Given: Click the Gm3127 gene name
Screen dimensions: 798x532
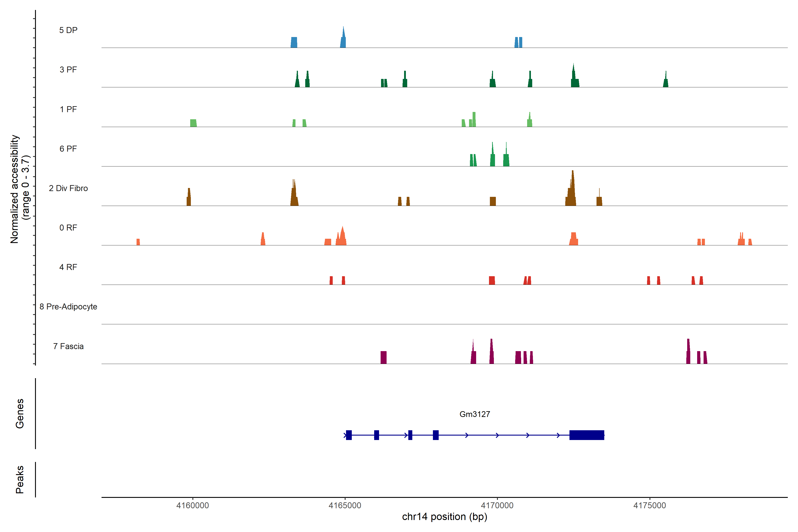Looking at the screenshot, I should pos(475,414).
